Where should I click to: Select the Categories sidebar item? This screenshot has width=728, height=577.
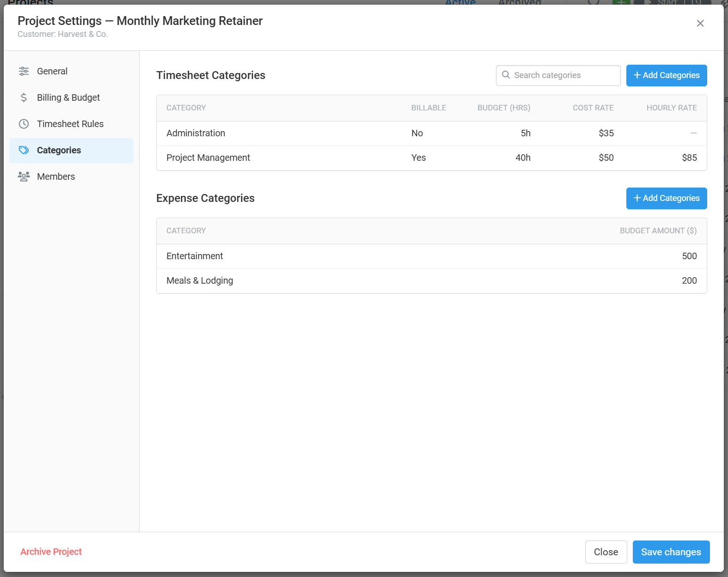pos(71,150)
